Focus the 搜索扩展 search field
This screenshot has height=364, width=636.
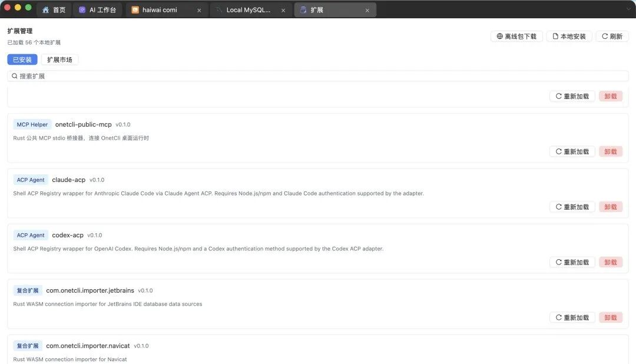[318, 76]
